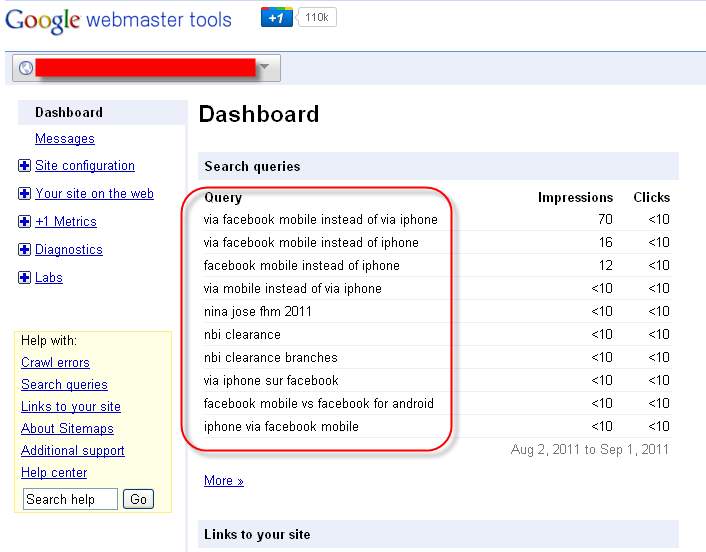Image resolution: width=706 pixels, height=552 pixels.
Task: Open the Messages link
Action: tap(65, 139)
